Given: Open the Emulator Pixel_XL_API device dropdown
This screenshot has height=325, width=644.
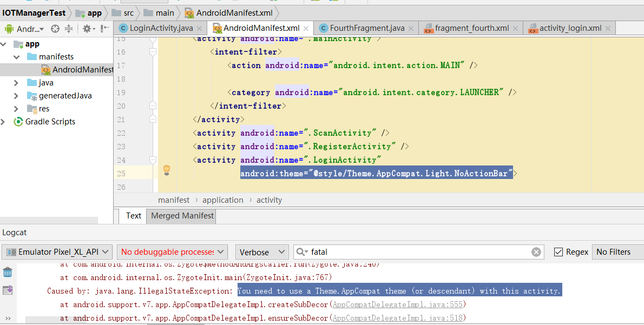Looking at the screenshot, I should pos(56,251).
